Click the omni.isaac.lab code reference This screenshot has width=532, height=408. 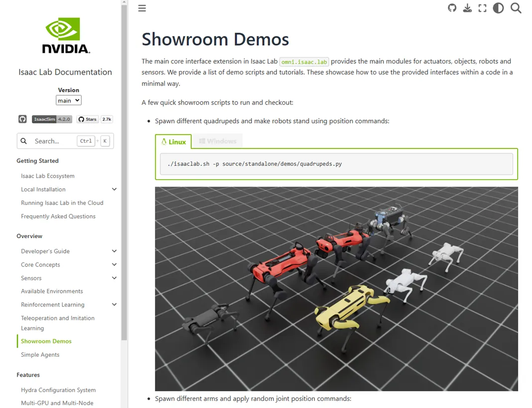click(304, 62)
